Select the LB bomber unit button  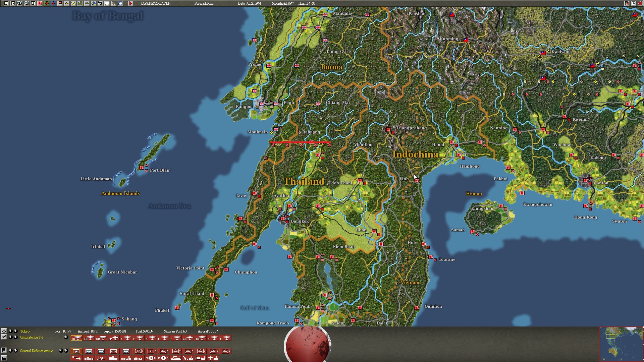point(188,338)
